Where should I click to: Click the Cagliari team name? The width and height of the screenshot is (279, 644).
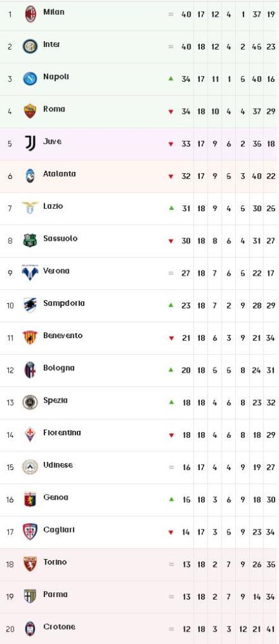(59, 530)
